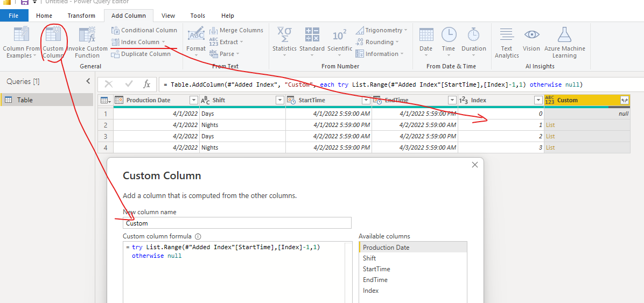This screenshot has height=303, width=644.
Task: Select Index in Available columns
Action: tap(413, 290)
